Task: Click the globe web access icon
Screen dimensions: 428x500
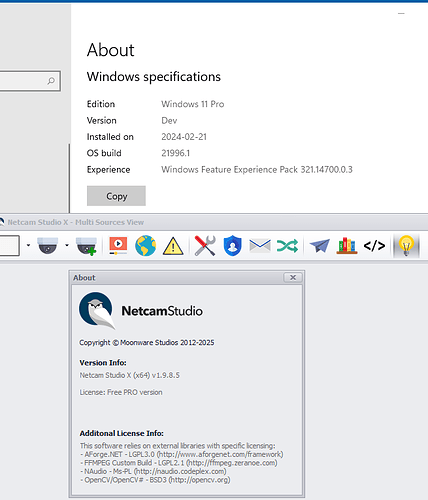Action: click(x=146, y=246)
